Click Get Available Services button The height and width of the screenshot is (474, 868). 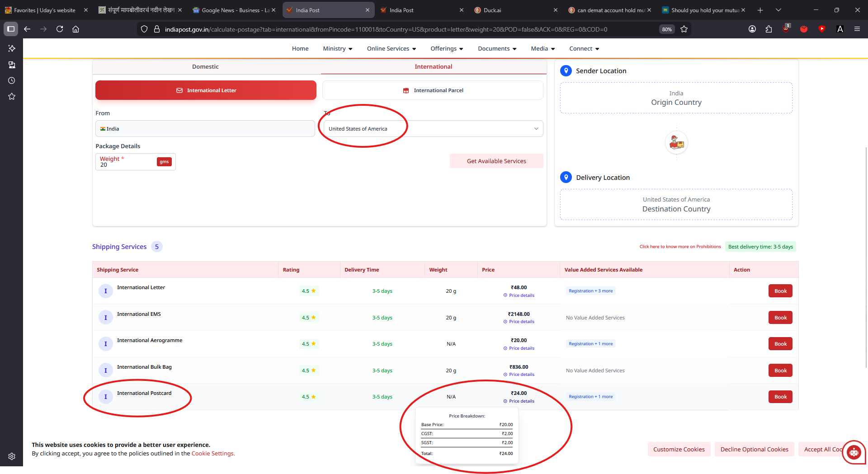click(496, 161)
